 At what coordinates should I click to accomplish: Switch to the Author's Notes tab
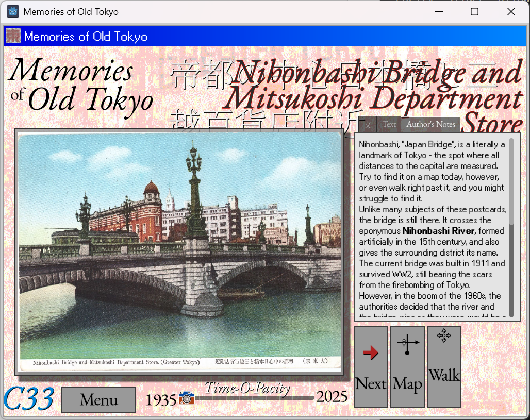(x=430, y=124)
